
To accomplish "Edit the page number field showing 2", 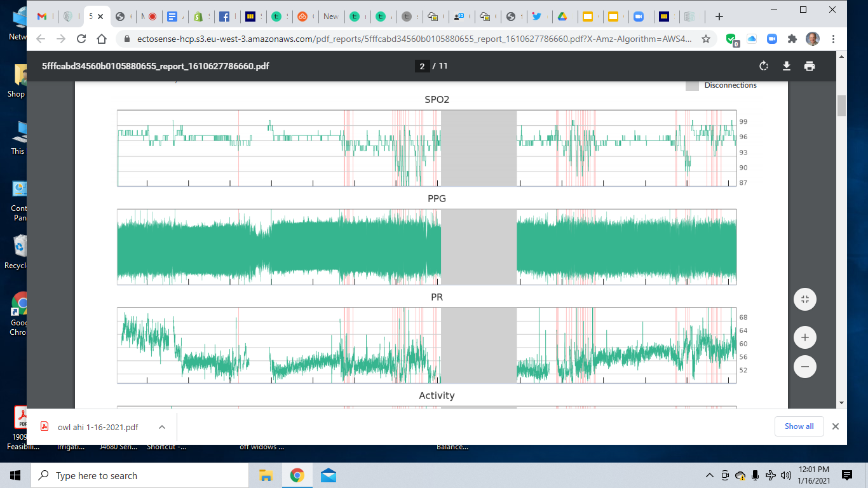I will [423, 65].
